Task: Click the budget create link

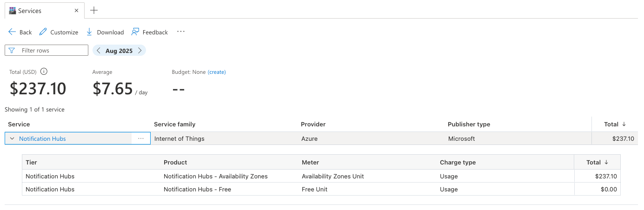Action: tap(217, 72)
